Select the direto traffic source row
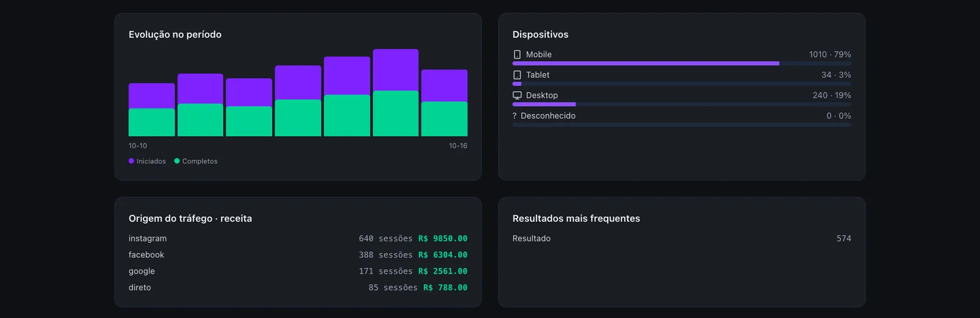 tap(298, 287)
